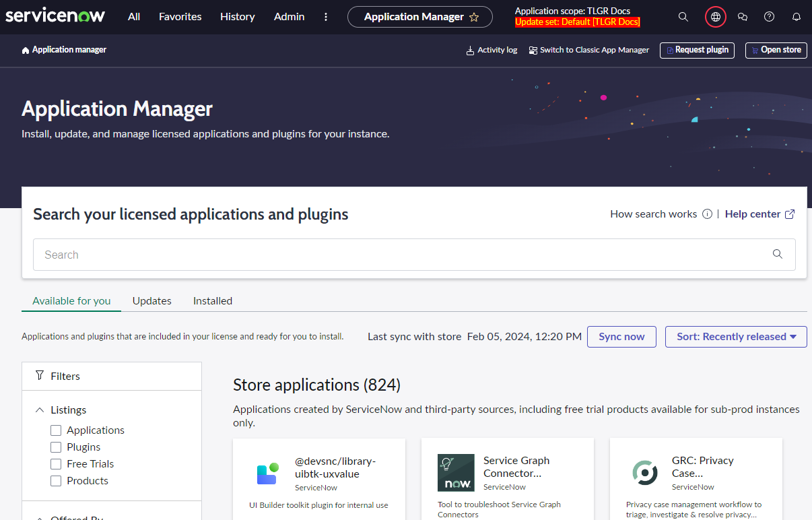Click the info icon next to How search works

tap(707, 214)
